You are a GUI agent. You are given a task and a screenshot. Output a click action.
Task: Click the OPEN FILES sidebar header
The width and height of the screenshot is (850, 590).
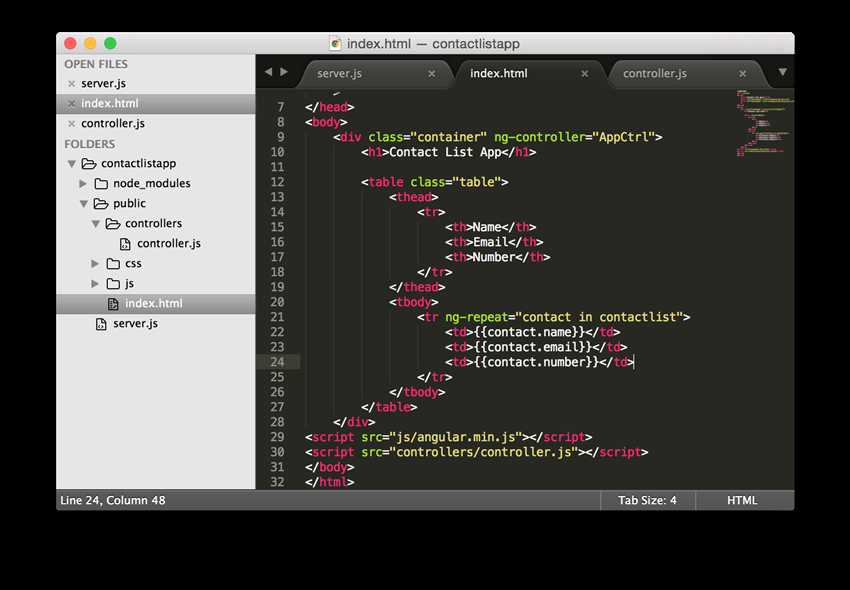96,64
